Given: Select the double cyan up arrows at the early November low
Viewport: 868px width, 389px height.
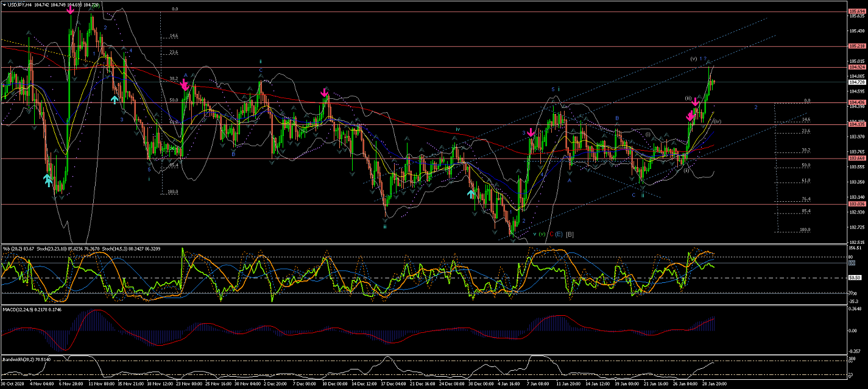Looking at the screenshot, I should click(x=47, y=180).
